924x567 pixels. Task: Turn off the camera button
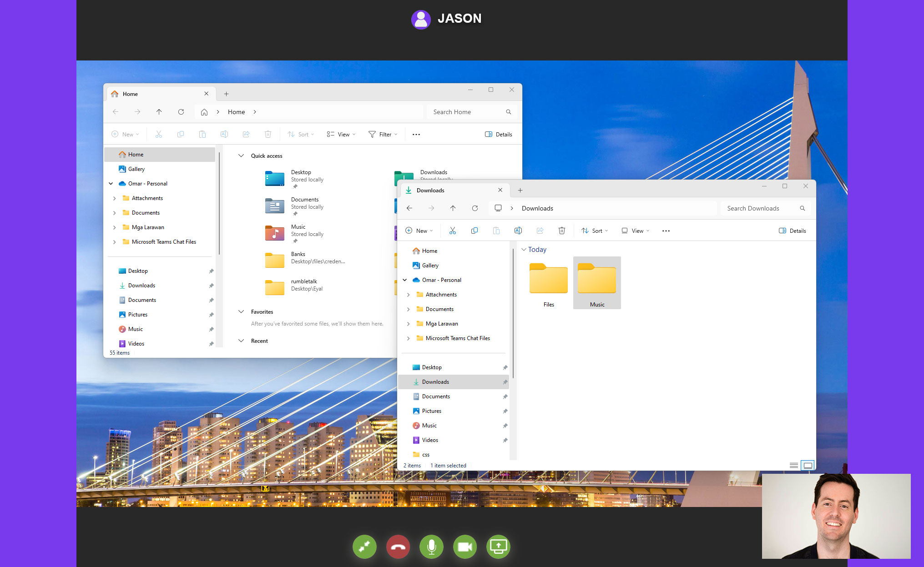[x=465, y=547]
